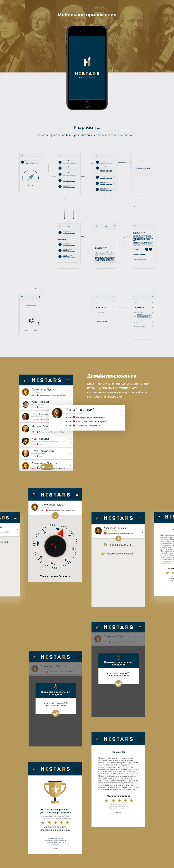Rate one star on Версия 1.5 screen
This screenshot has height=868, width=174.
click(x=107, y=801)
